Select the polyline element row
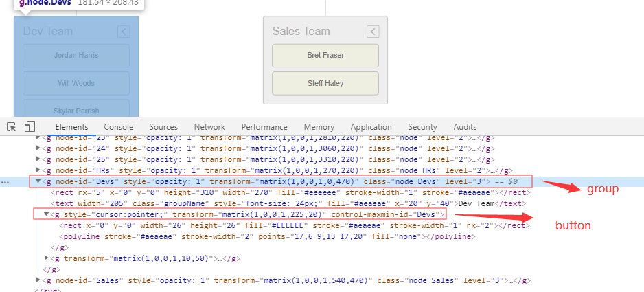Viewport: 644px width, 292px height. click(267, 236)
